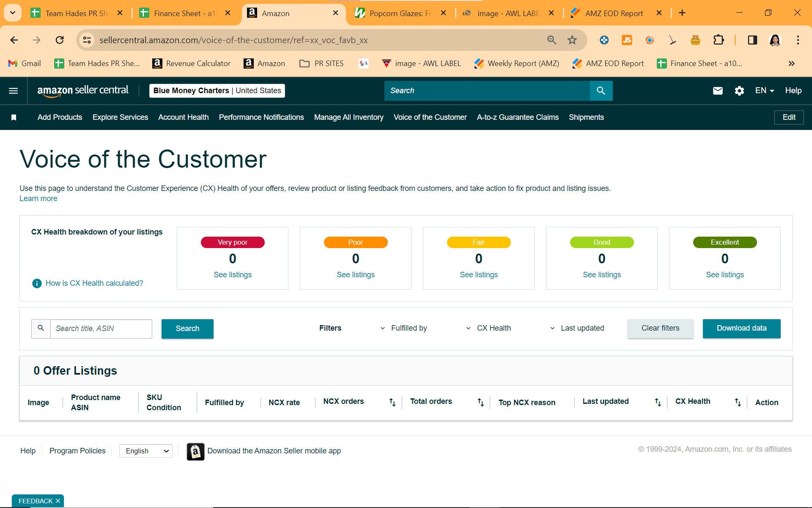812x508 pixels.
Task: Open the Revenue Calculator bookmark
Action: coord(192,63)
